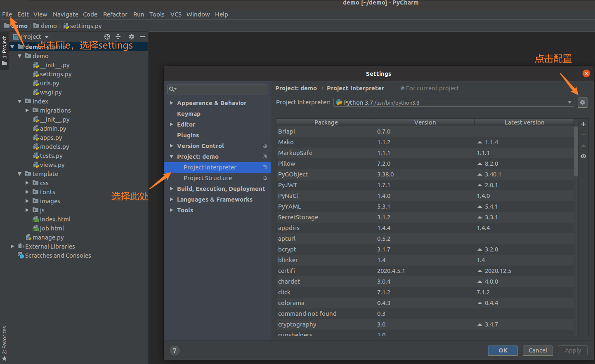Click the package list vertical scrollbar

click(576, 152)
